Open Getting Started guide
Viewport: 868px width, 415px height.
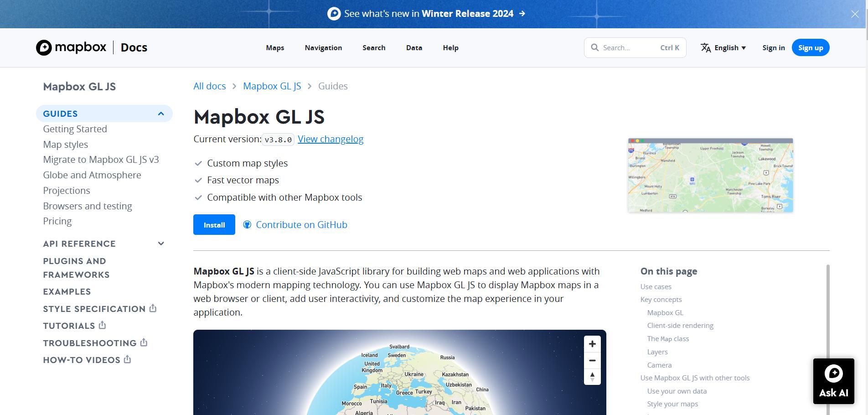click(x=75, y=129)
